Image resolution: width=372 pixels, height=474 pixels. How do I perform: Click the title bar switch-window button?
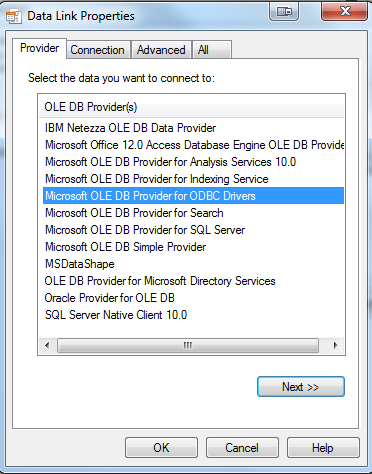point(284,12)
